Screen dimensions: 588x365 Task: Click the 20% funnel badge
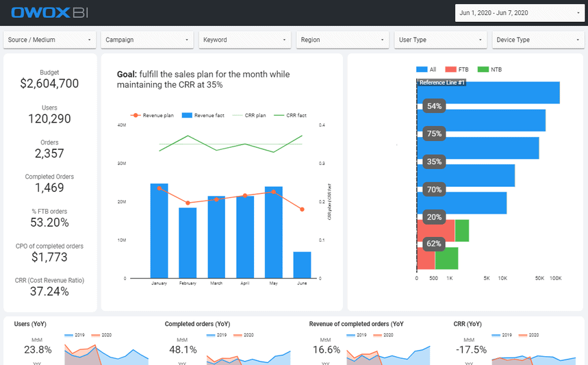[x=434, y=217]
